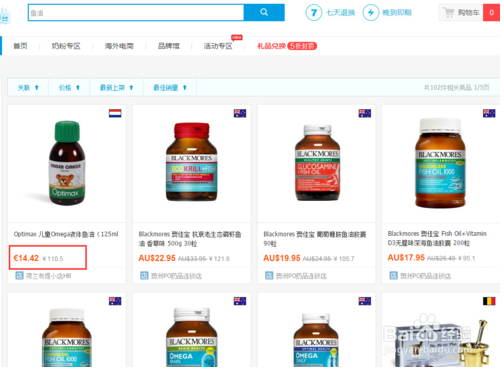Open the store link under AU$22.95 product

coord(176,276)
